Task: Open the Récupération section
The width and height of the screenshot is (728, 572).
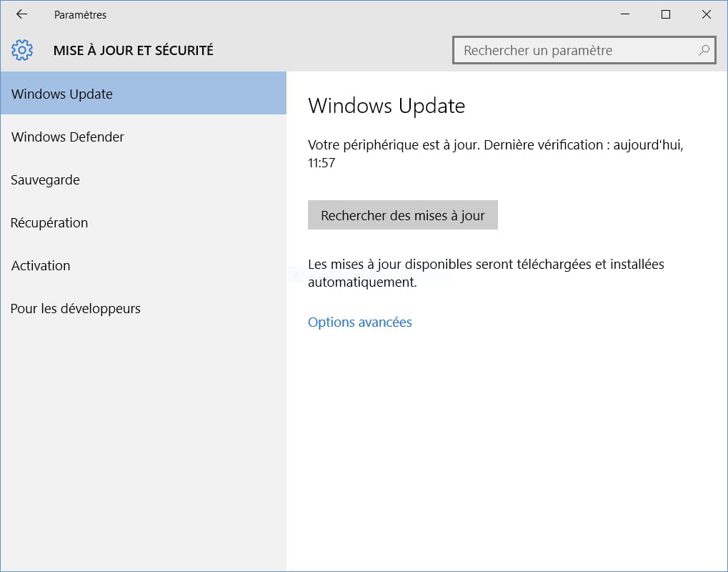Action: click(x=144, y=222)
